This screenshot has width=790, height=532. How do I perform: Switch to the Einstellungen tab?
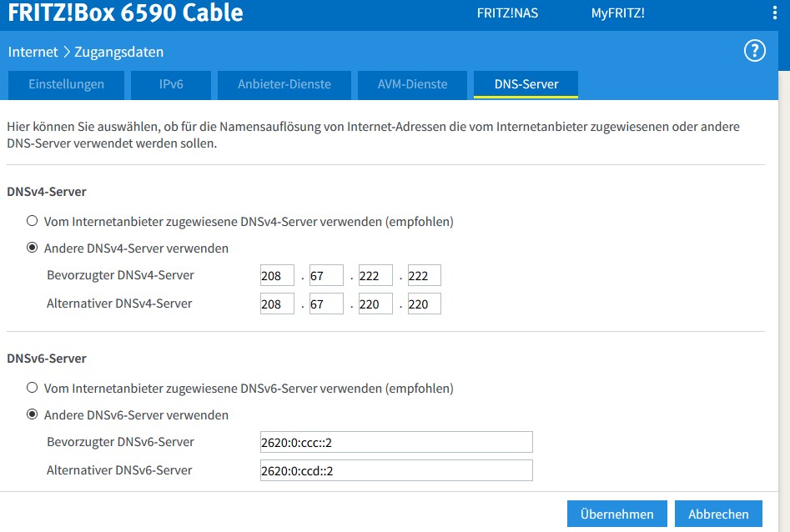tap(66, 84)
